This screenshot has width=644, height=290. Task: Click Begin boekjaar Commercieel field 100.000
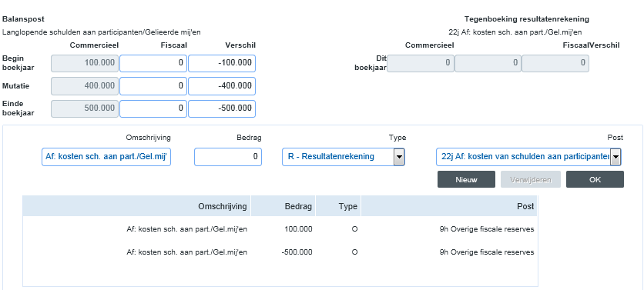[x=85, y=64]
